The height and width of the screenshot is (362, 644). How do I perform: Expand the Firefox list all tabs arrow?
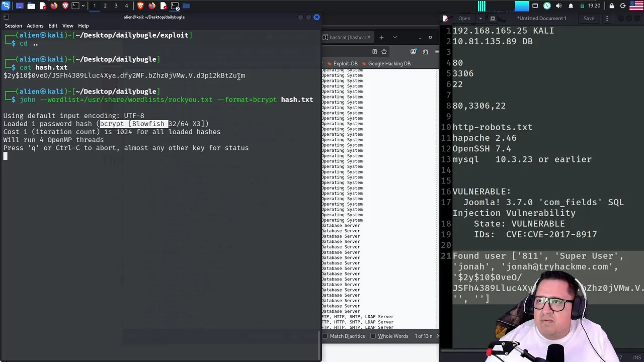[x=395, y=37]
